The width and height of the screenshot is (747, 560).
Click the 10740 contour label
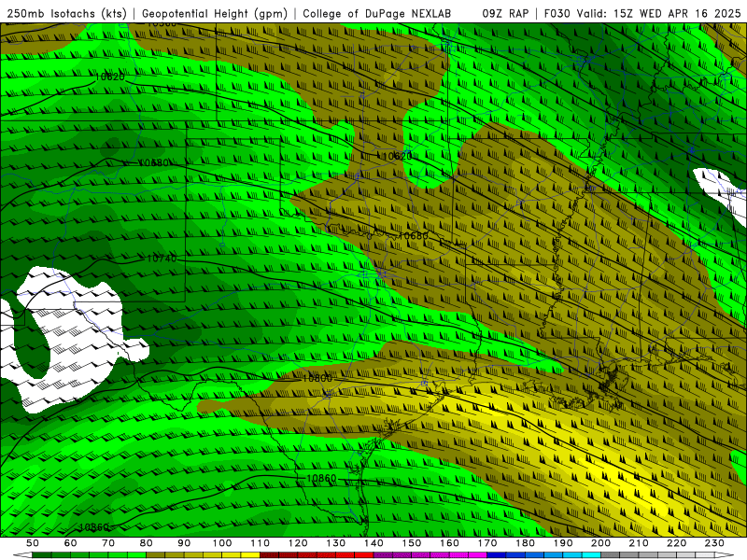pos(161,259)
